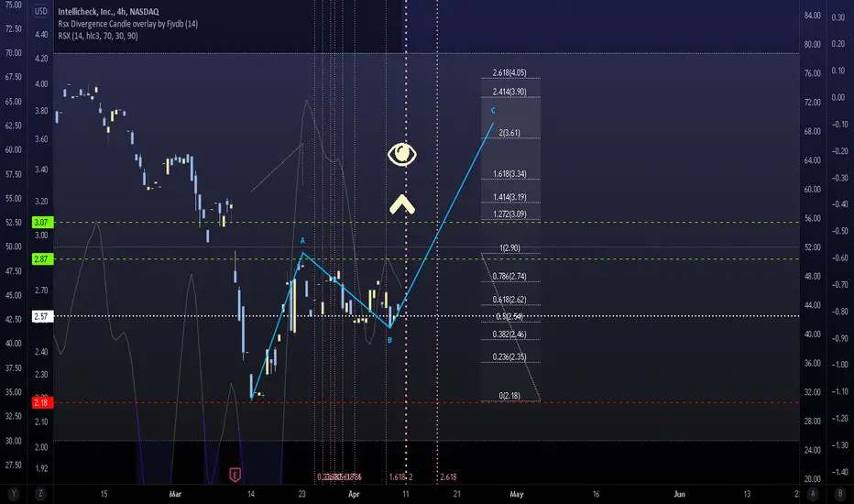Click the green 2.87 price label
This screenshot has width=854, height=504.
coord(41,258)
